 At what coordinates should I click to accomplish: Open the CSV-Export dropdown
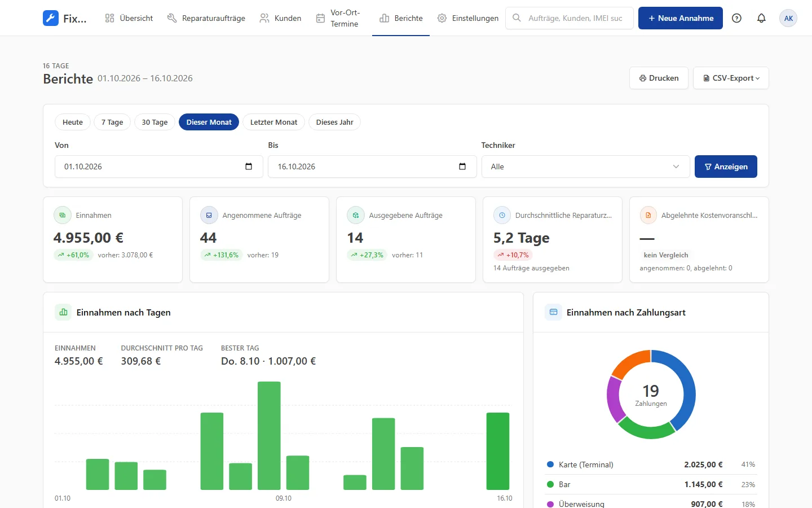731,78
